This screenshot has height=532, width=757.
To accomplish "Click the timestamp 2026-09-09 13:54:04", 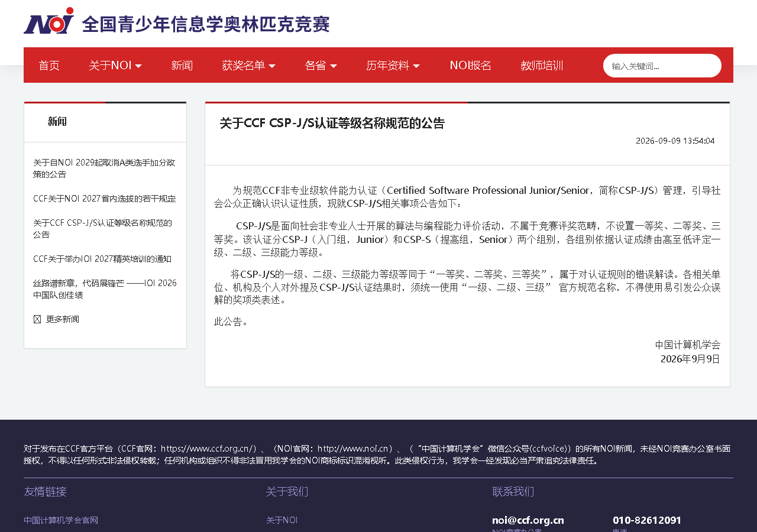I will coord(675,141).
